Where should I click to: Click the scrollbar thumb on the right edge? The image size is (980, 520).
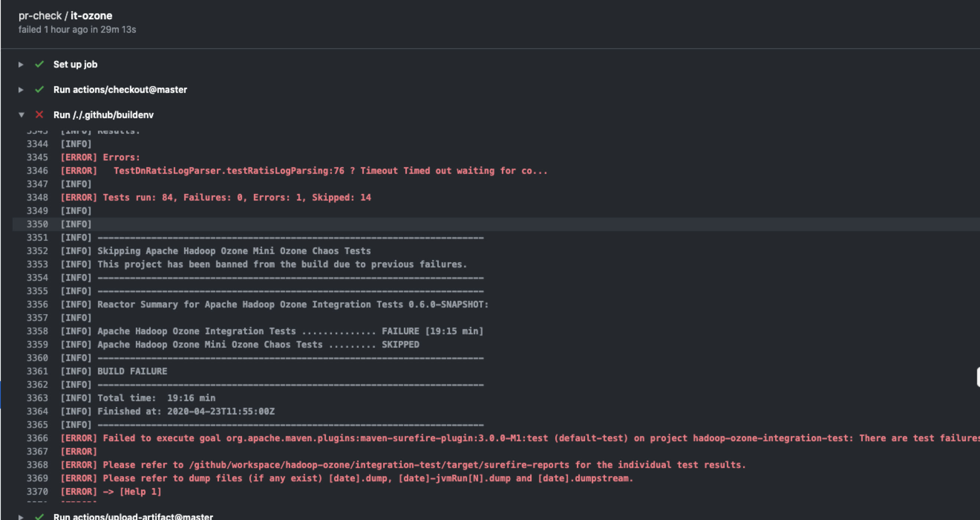(x=978, y=377)
